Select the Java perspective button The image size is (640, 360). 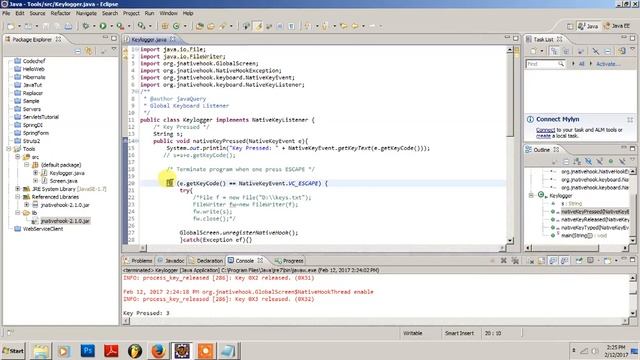pyautogui.click(x=588, y=26)
